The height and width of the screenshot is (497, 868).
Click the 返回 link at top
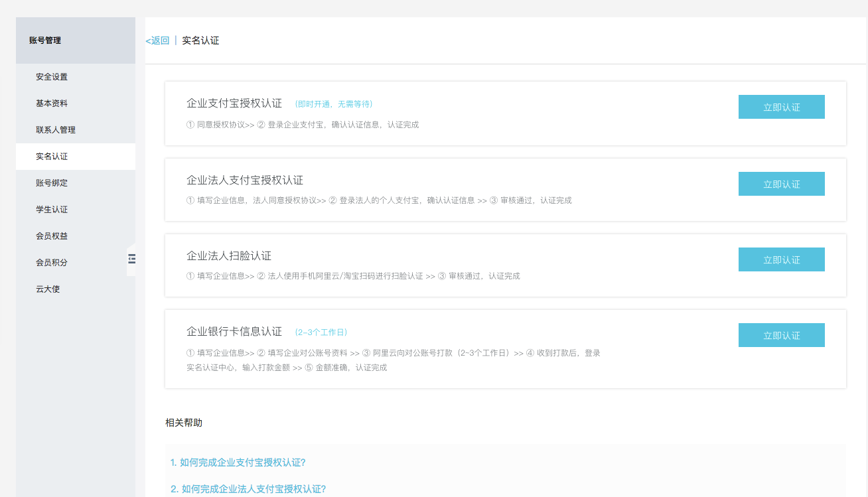pos(157,40)
